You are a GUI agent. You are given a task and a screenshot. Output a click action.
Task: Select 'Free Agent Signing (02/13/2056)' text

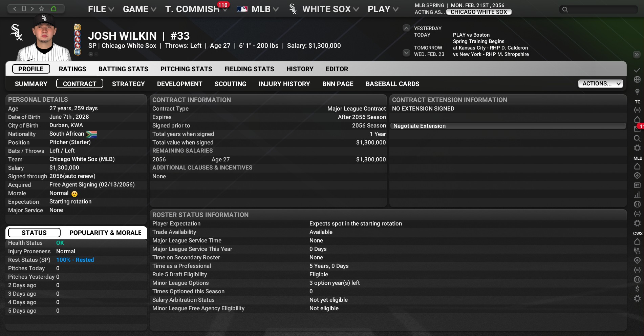pos(92,185)
